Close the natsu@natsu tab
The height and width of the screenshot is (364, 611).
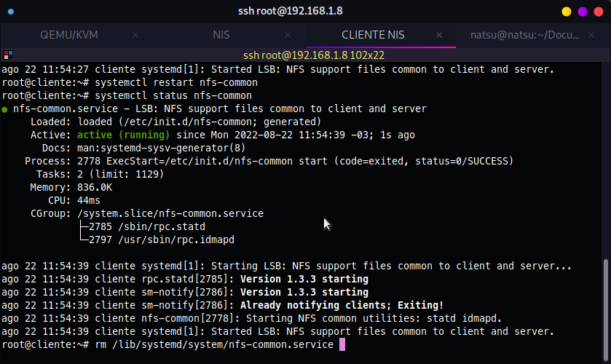click(x=591, y=35)
